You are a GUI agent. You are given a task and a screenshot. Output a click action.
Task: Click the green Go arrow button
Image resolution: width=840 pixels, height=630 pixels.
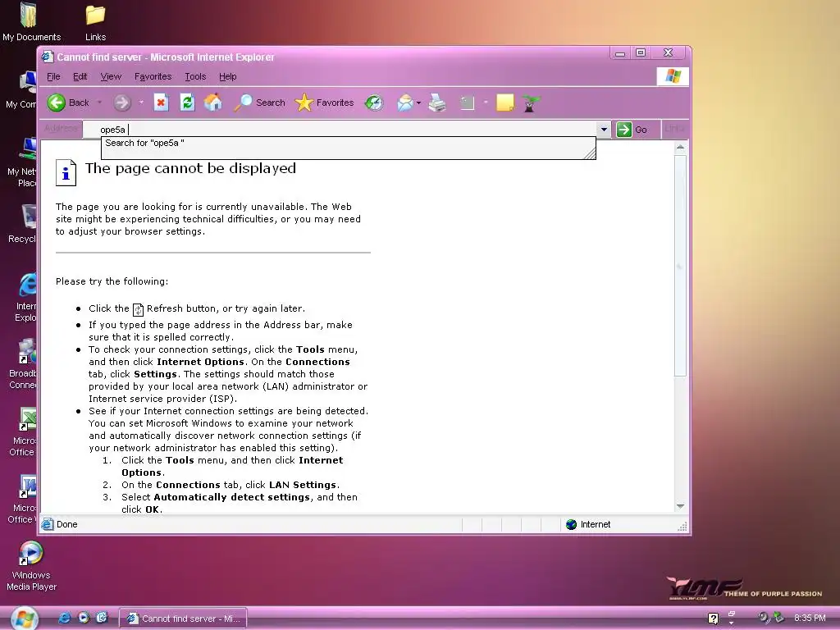pyautogui.click(x=623, y=129)
